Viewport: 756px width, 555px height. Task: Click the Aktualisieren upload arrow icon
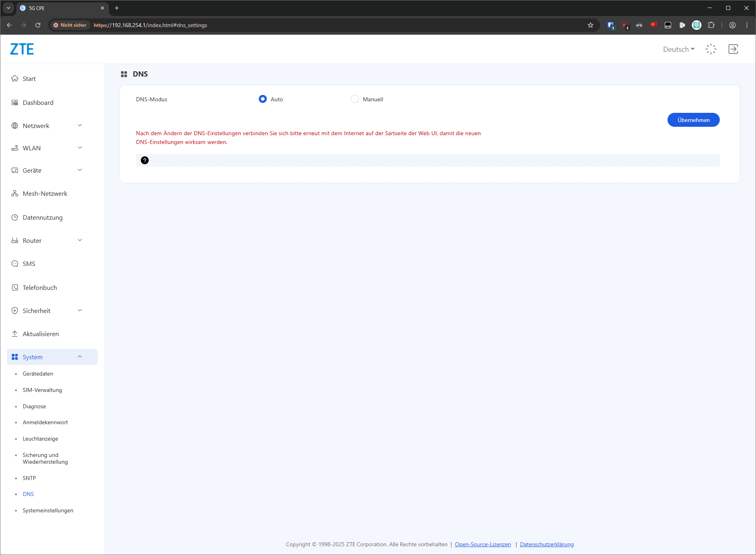[15, 334]
